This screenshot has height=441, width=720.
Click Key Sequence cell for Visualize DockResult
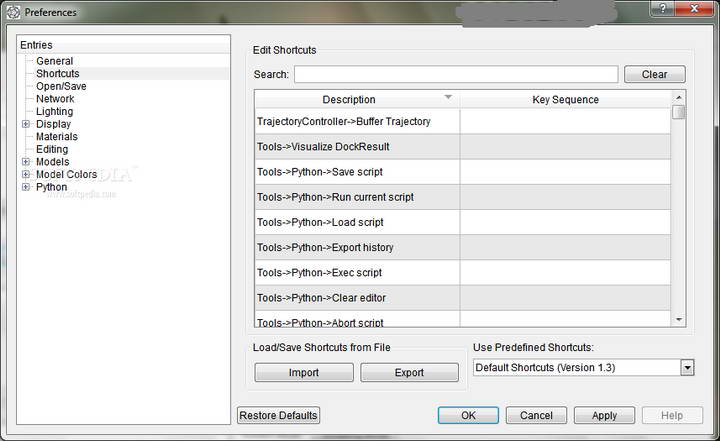tap(565, 147)
